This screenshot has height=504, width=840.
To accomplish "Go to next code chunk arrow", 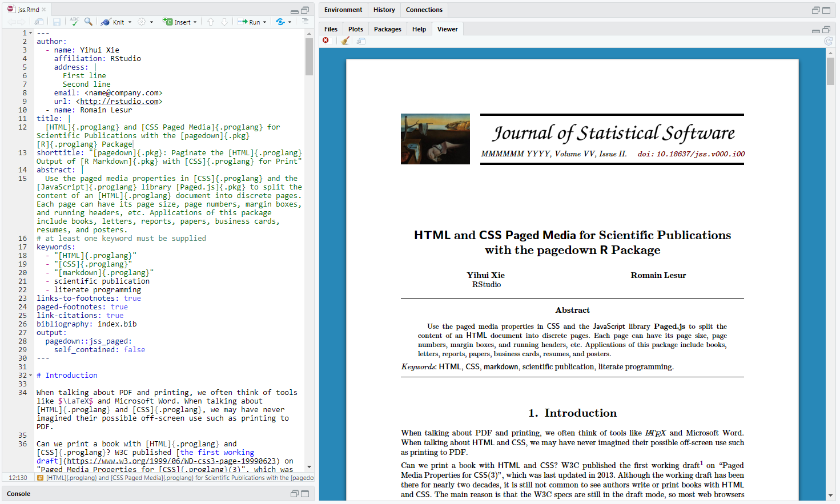I will (x=224, y=22).
